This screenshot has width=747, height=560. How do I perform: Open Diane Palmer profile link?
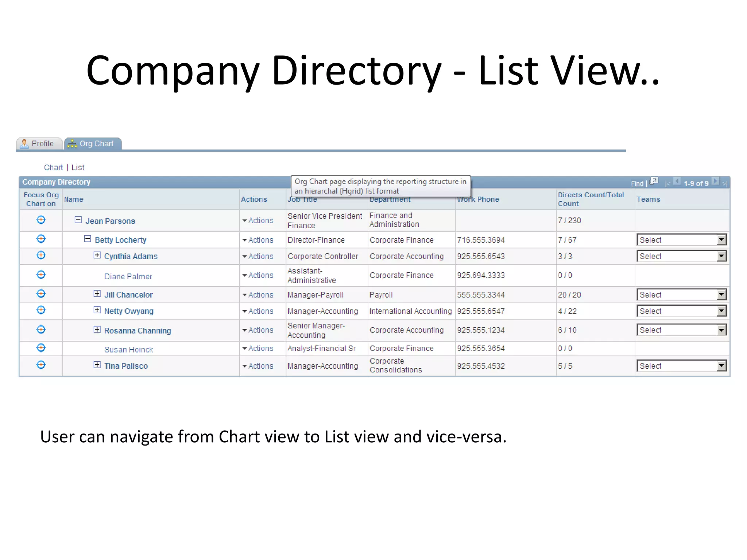[x=128, y=276]
